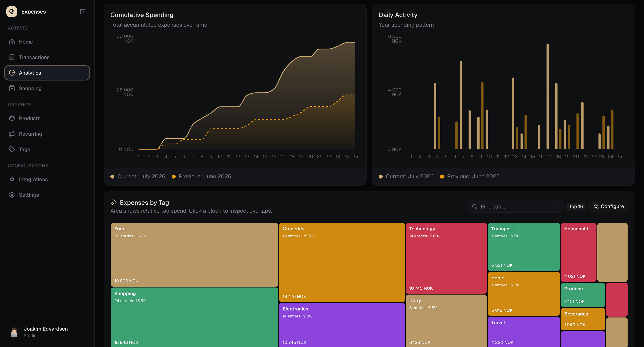This screenshot has height=347, width=644.
Task: Toggle Current: July 2026 legend in Cumulative Spending
Action: [138, 177]
